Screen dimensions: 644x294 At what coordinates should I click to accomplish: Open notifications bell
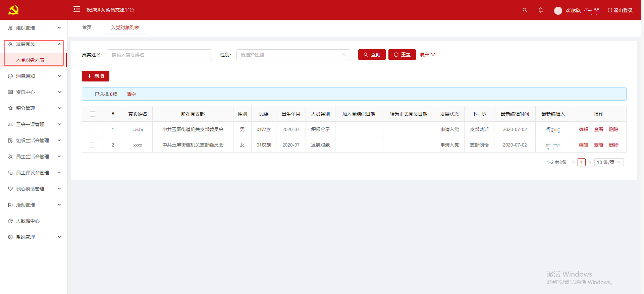(541, 10)
